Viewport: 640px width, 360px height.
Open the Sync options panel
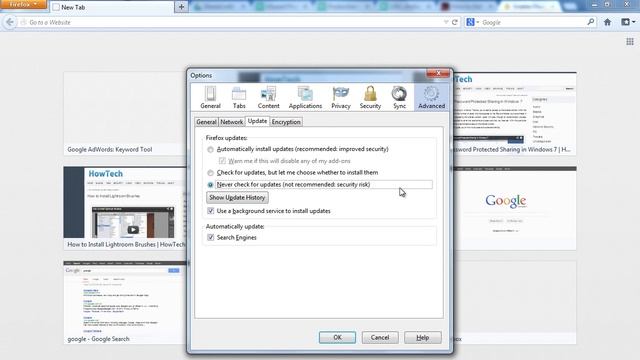tap(399, 97)
